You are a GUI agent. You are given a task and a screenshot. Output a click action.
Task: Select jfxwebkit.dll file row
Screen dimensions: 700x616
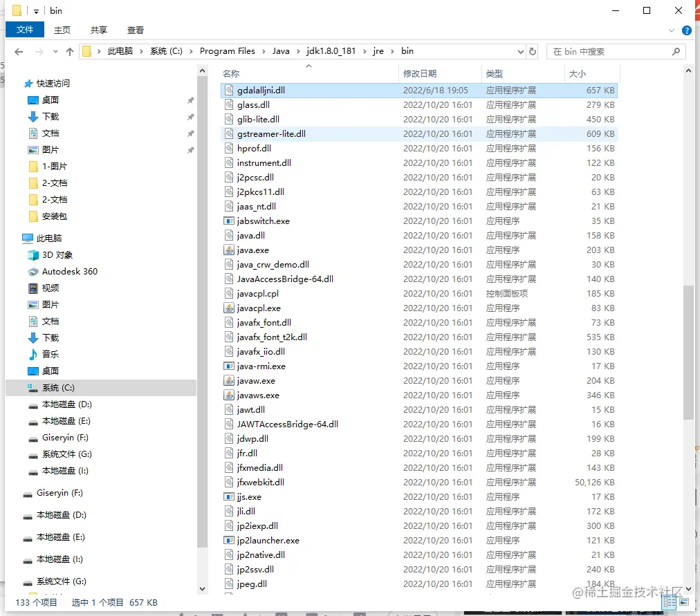click(x=418, y=482)
